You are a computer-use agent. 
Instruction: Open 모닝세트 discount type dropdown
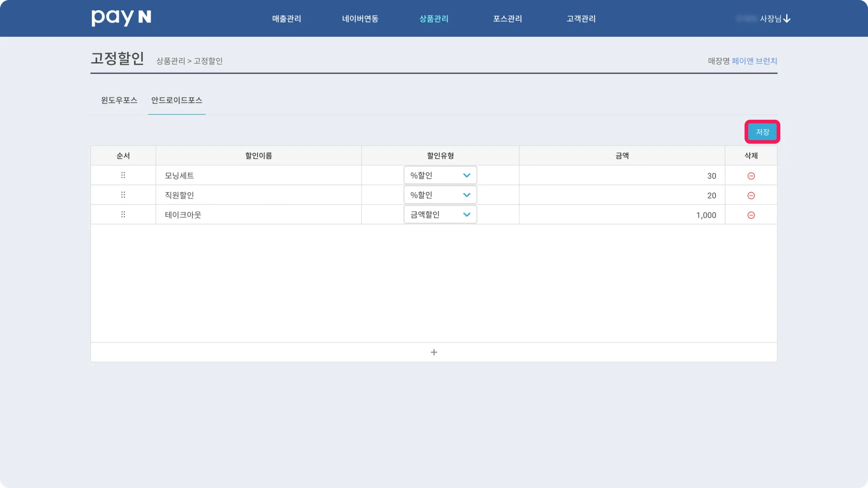tap(440, 175)
